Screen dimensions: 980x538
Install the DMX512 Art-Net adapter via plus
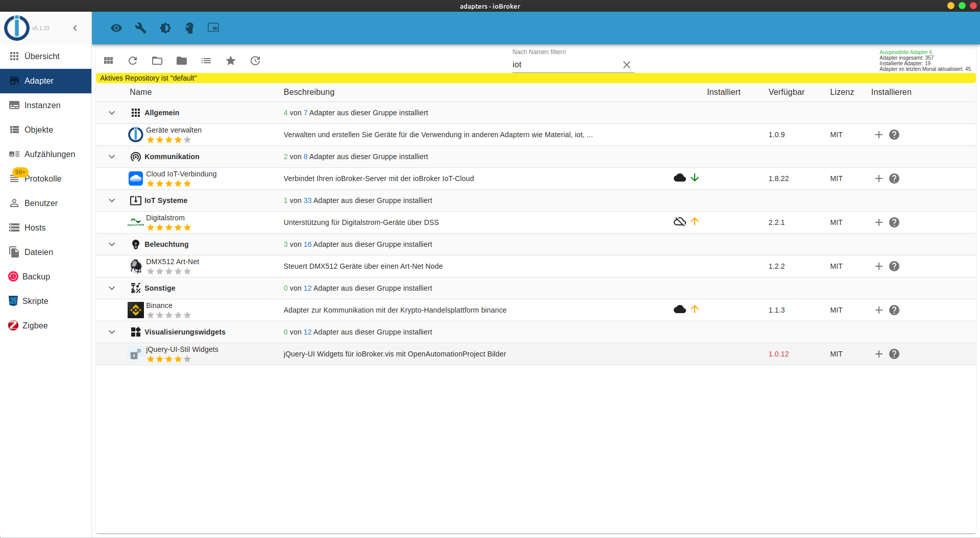click(x=879, y=266)
